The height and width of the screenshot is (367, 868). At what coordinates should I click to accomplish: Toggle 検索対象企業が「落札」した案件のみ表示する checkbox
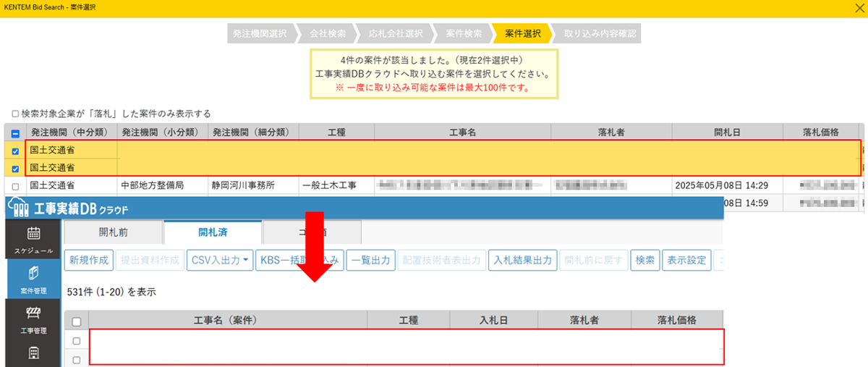click(x=16, y=114)
